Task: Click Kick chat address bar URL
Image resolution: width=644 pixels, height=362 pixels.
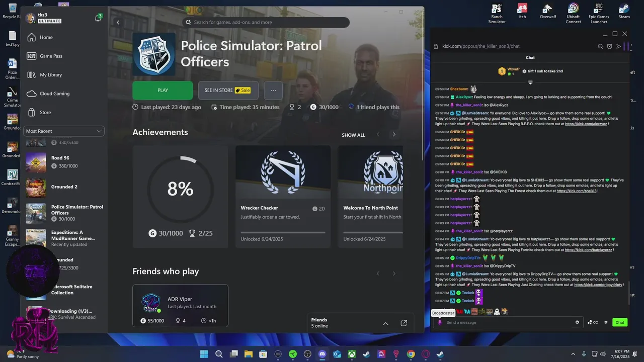Action: (x=480, y=46)
